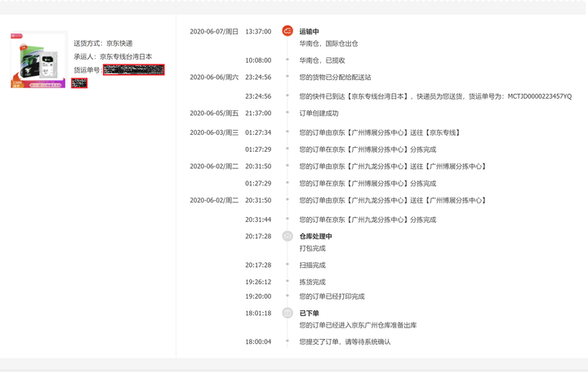Click the date 2020-06-05/周五

point(214,114)
